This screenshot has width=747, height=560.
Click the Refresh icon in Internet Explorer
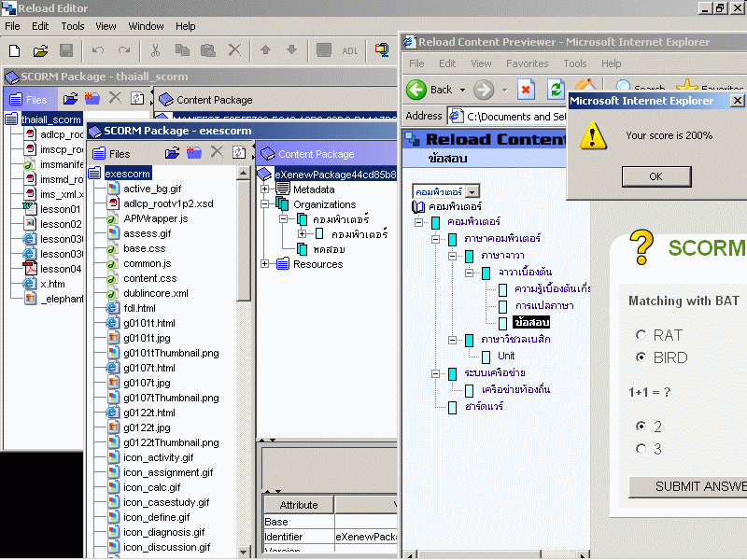(556, 90)
